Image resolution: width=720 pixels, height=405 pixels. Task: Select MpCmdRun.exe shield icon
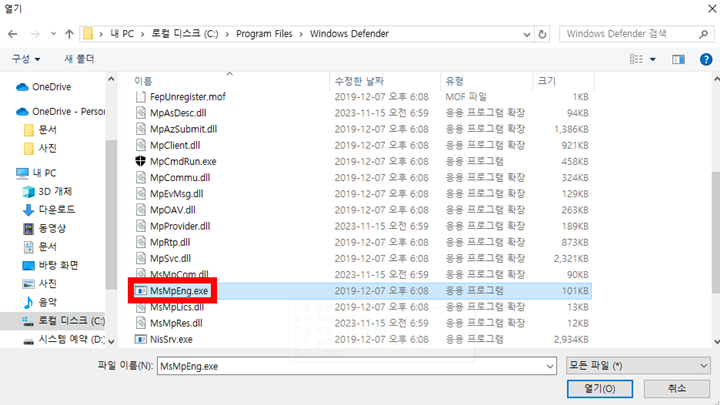141,161
